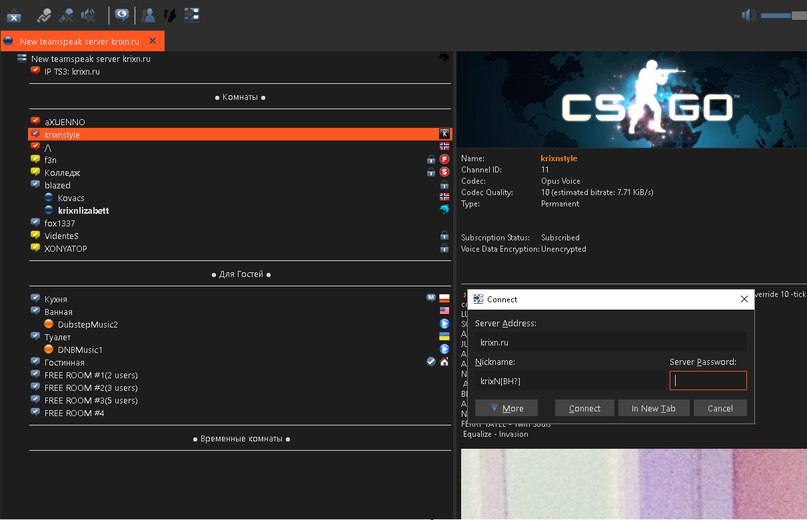Click the Server Address field in Connect dialog

tap(610, 342)
